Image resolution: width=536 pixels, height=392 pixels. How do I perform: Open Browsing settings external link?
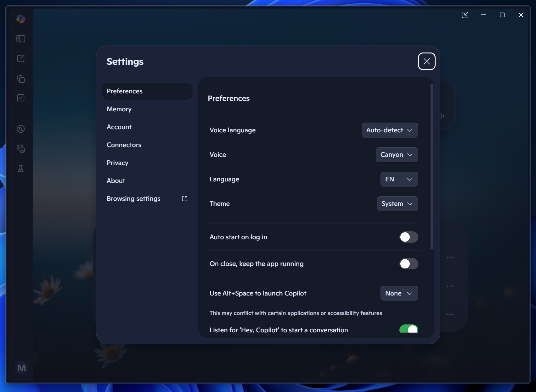click(x=133, y=198)
